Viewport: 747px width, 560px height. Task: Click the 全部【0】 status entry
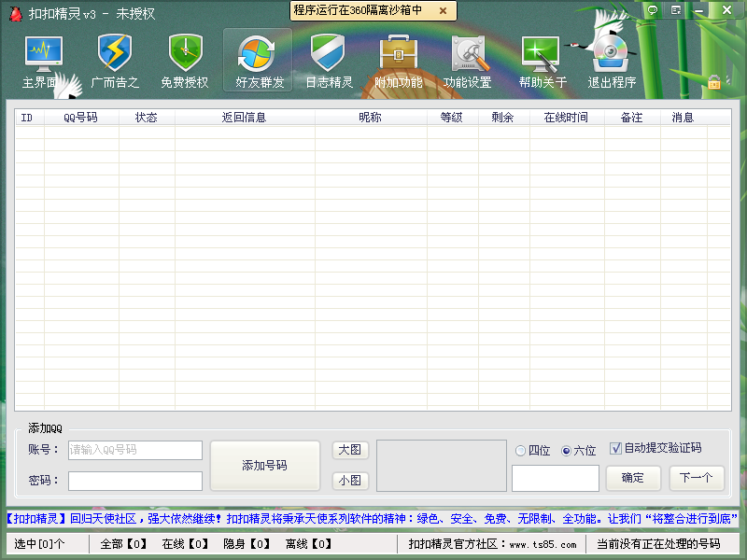pyautogui.click(x=123, y=544)
